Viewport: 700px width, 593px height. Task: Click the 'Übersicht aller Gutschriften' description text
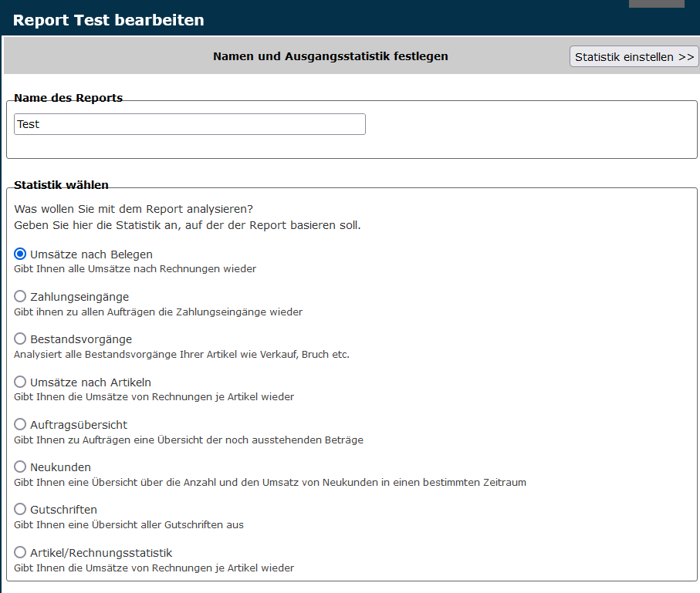[129, 525]
